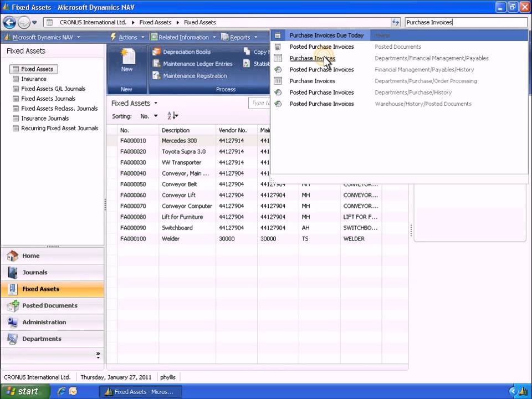Open the Reports menu
Image resolution: width=532 pixels, height=399 pixels.
239,37
